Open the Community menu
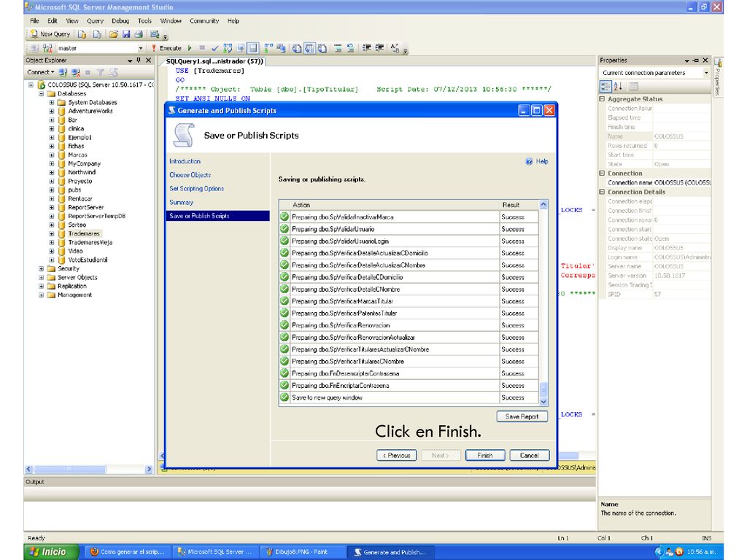The height and width of the screenshot is (560, 747). (x=204, y=21)
